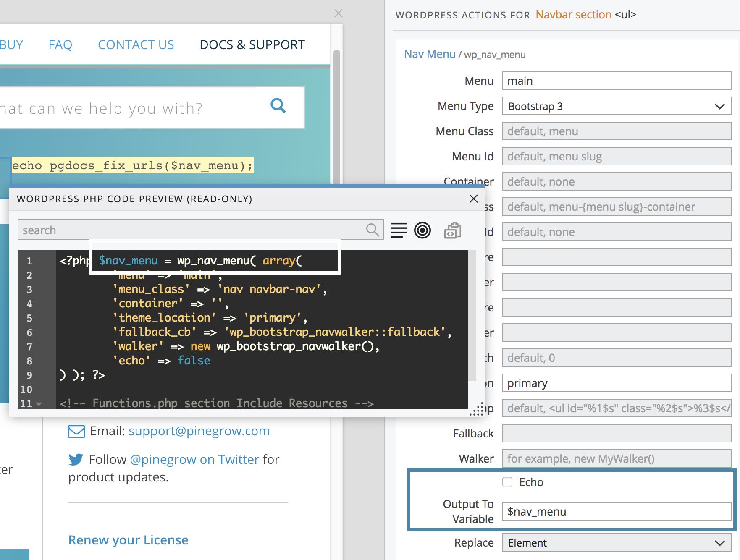The width and height of the screenshot is (740, 560).
Task: Click the target icon in code preview toolbar
Action: coord(422,230)
